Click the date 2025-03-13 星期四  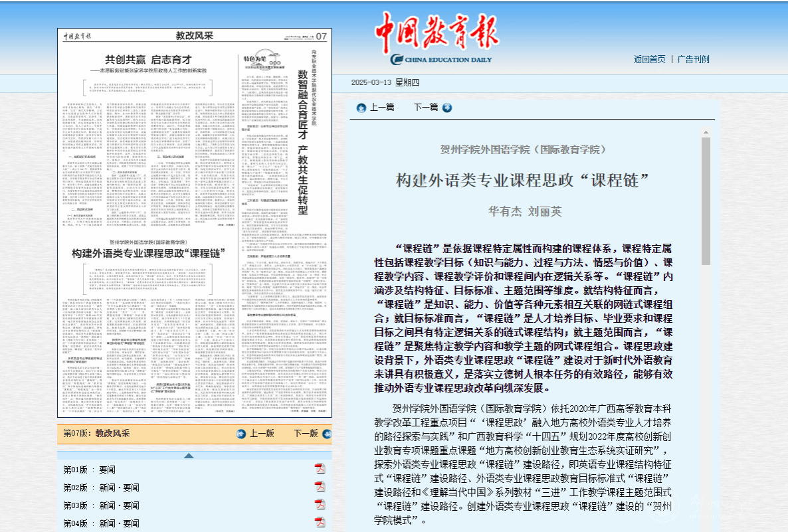(x=385, y=82)
